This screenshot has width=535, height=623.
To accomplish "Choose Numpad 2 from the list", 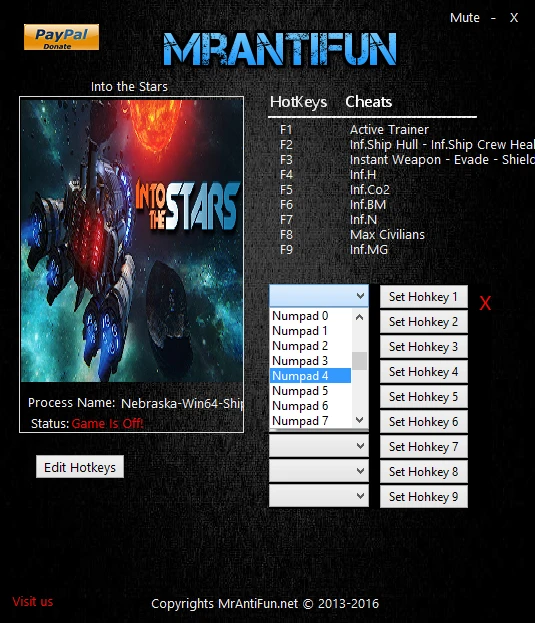I will click(x=310, y=346).
